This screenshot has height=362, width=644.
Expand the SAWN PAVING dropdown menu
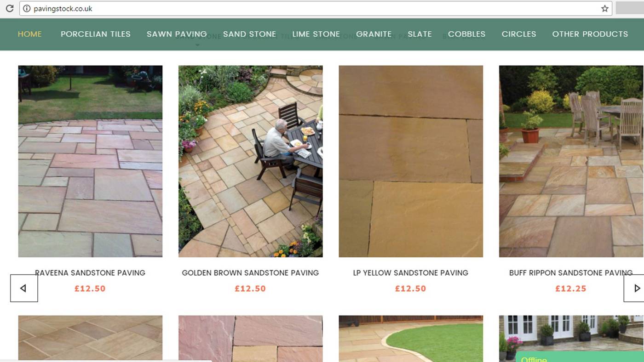177,34
